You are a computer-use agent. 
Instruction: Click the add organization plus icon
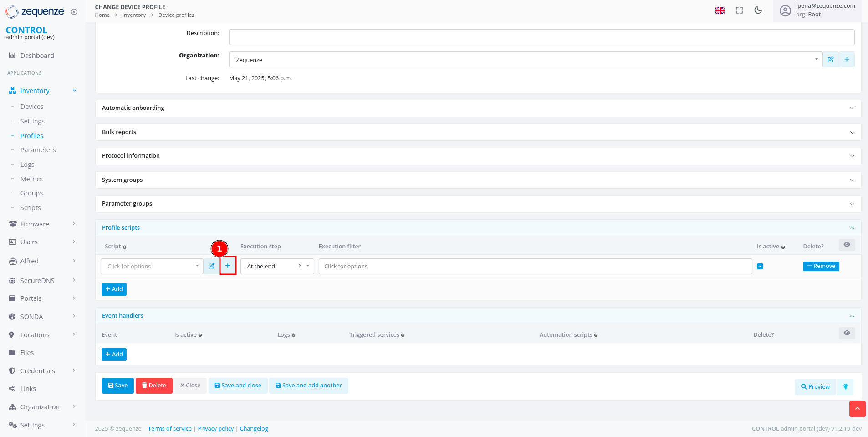[x=847, y=60]
